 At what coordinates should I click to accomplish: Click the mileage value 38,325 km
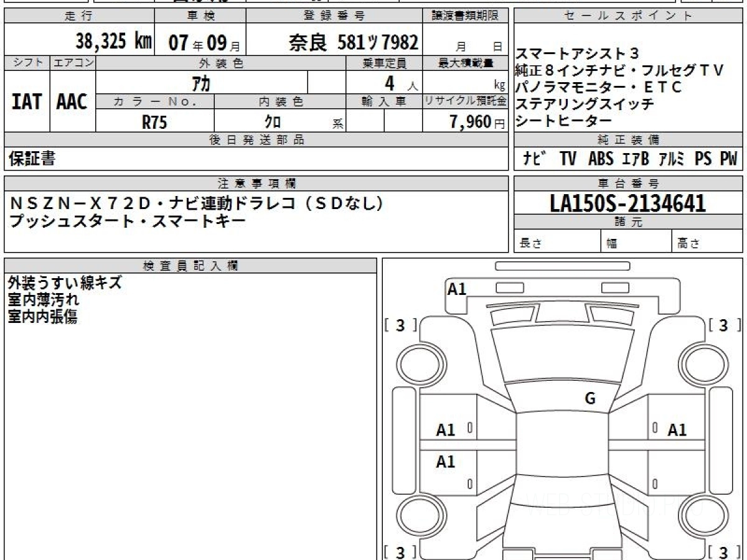pos(114,41)
